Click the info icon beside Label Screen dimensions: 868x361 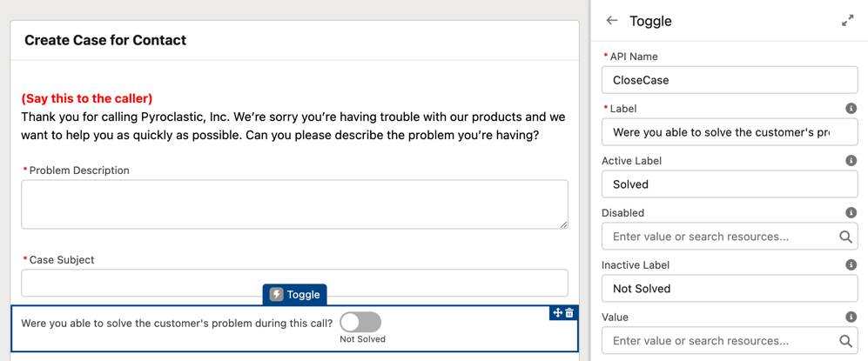851,109
